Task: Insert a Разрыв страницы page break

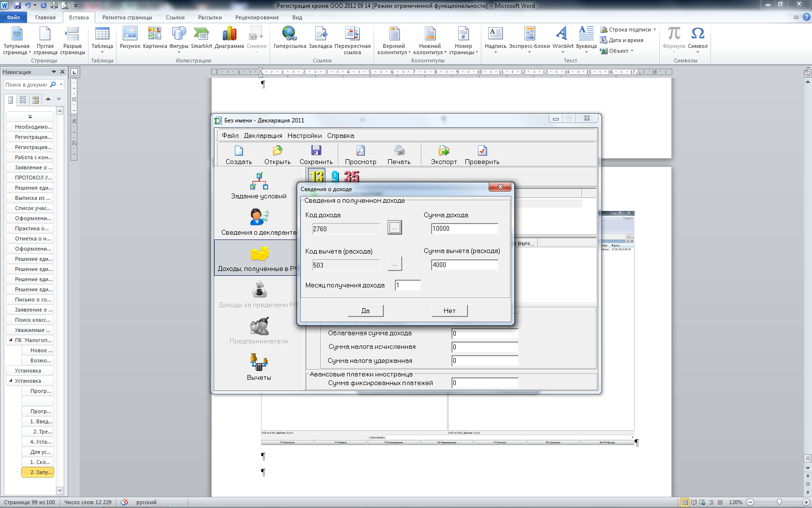Action: point(72,41)
